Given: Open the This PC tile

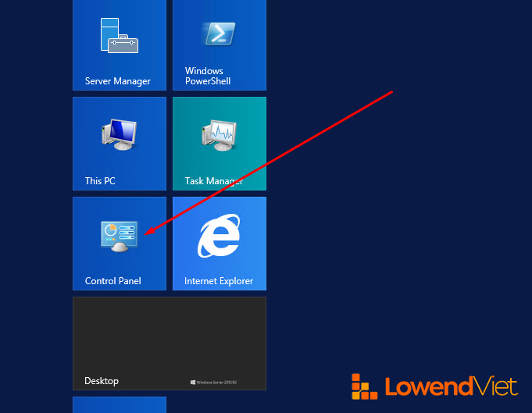Looking at the screenshot, I should tap(120, 144).
